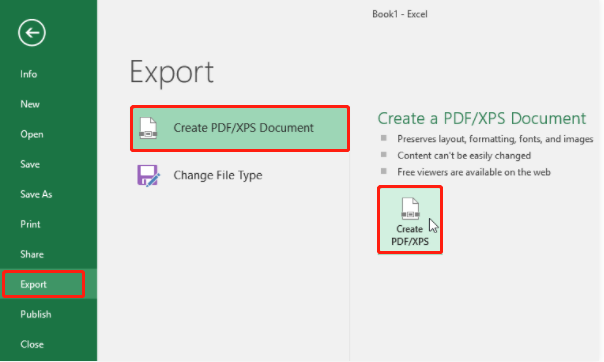The image size is (604, 362).
Task: Click the Create PDF/XPS Document page icon
Action: [148, 128]
